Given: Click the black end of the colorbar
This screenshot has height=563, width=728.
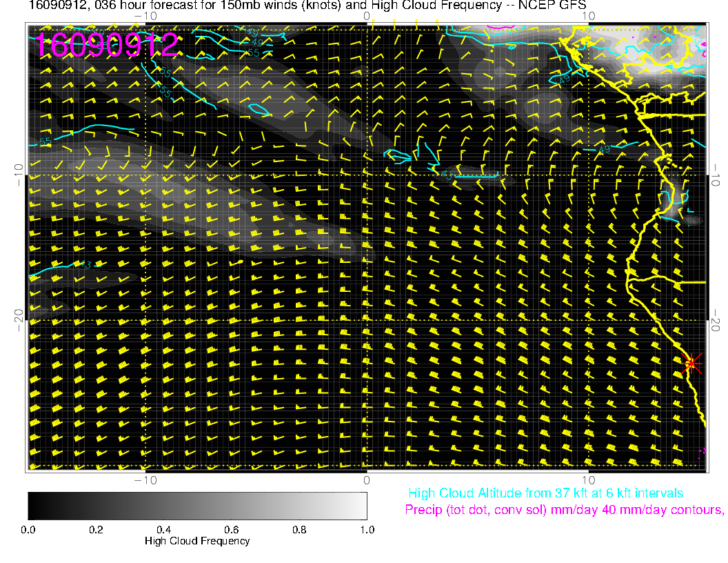Looking at the screenshot, I should point(34,505).
